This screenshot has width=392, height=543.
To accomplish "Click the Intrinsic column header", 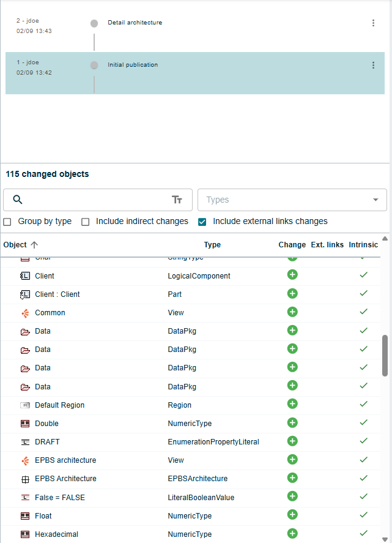I will (x=363, y=245).
